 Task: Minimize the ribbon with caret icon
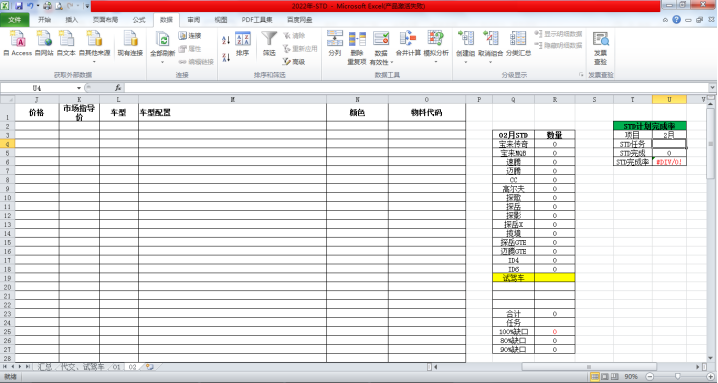tap(665, 20)
